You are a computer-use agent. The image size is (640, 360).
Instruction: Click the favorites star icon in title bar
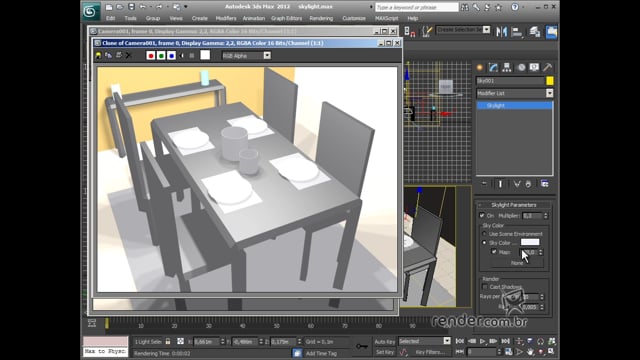[x=498, y=7]
